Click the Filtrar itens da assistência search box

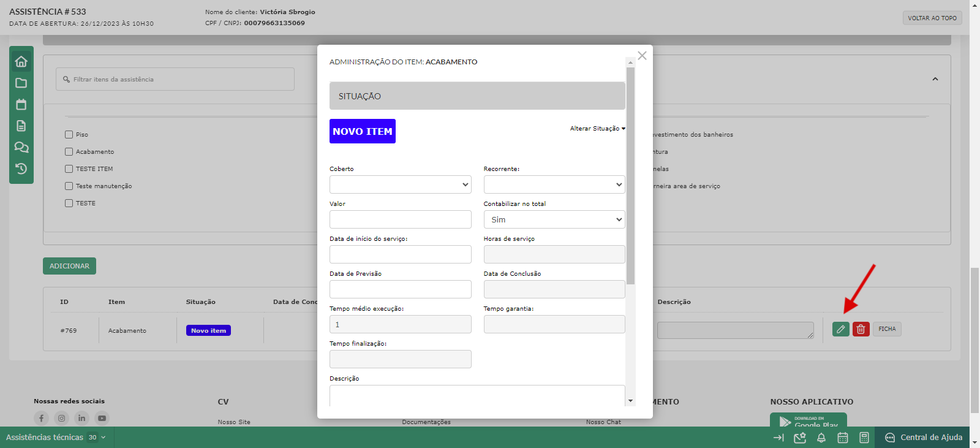(175, 79)
